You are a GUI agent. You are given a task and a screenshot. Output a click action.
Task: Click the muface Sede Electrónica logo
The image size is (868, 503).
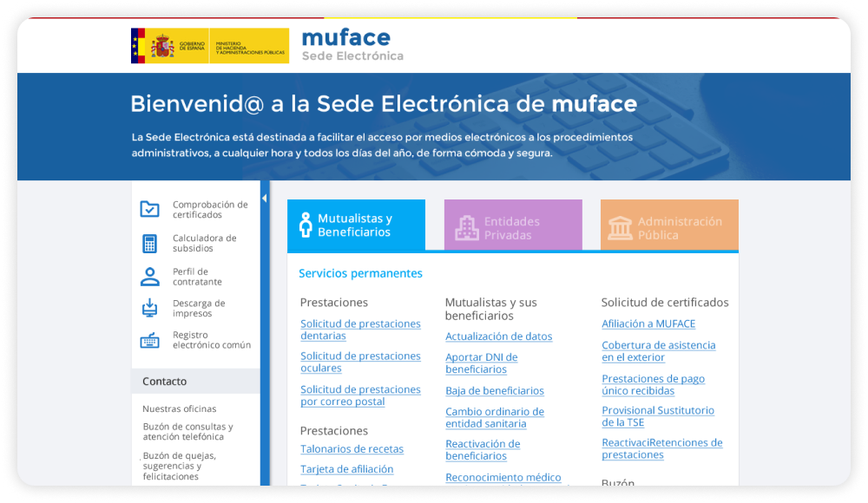point(352,45)
